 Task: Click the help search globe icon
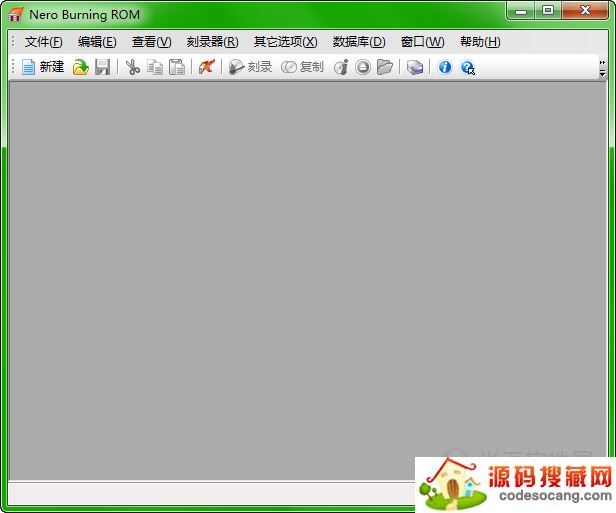tap(467, 67)
